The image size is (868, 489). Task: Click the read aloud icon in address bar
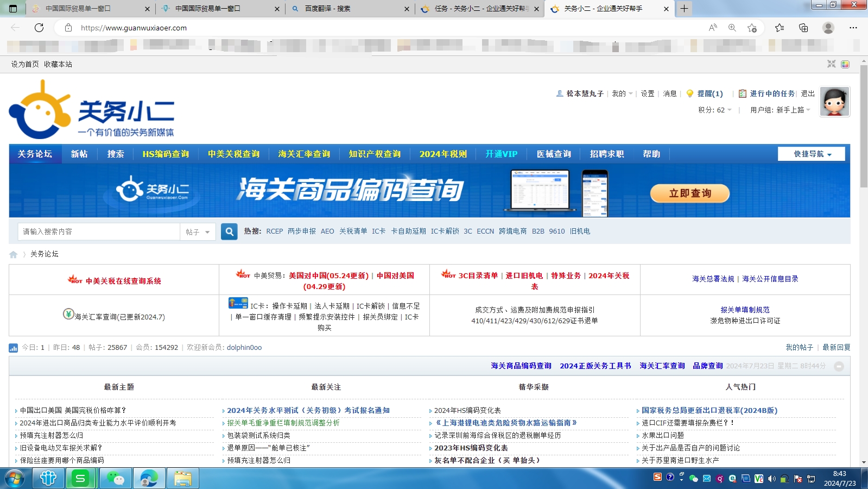coord(713,28)
